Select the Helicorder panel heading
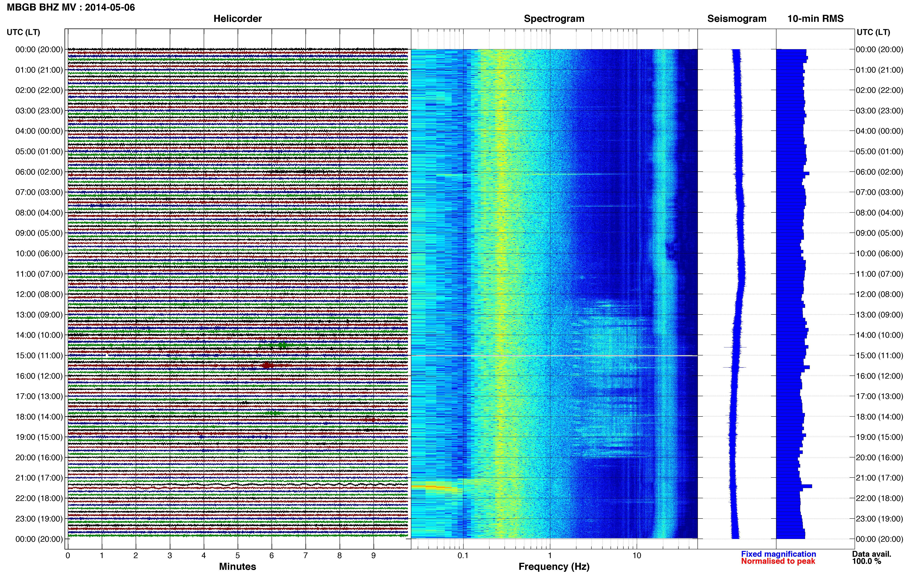 237,19
